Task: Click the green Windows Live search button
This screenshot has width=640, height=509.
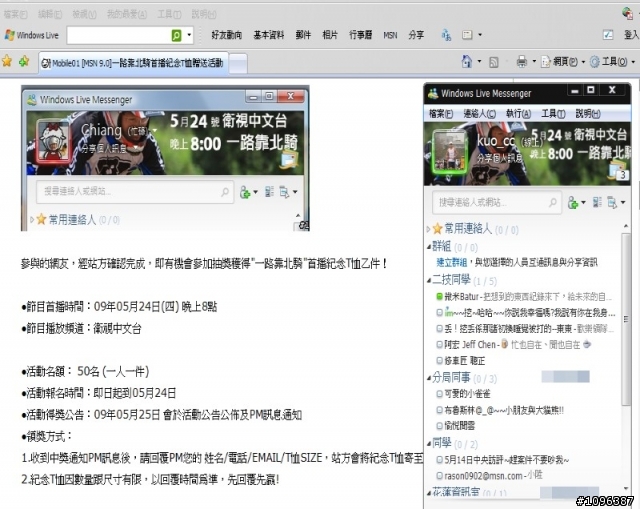Action: tap(176, 36)
